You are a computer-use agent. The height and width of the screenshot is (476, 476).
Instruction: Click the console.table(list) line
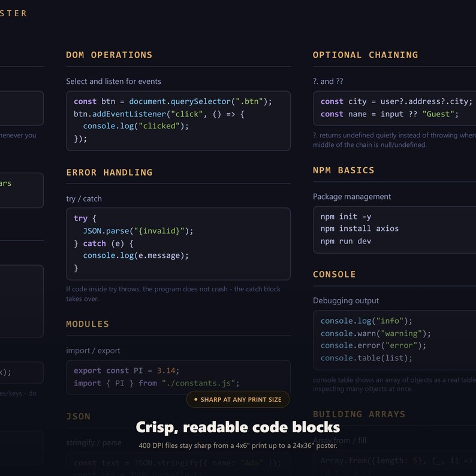pyautogui.click(x=366, y=358)
